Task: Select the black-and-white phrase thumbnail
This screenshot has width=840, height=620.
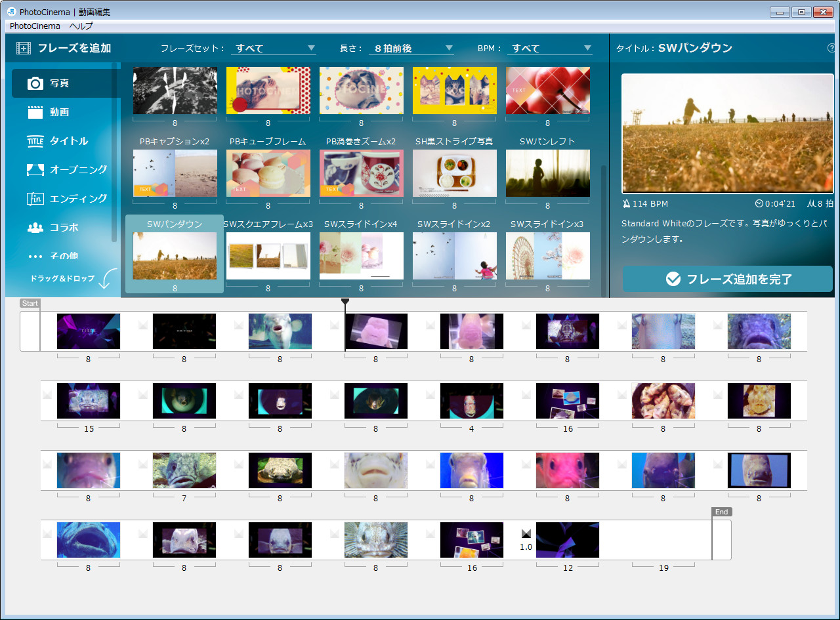Action: 175,91
